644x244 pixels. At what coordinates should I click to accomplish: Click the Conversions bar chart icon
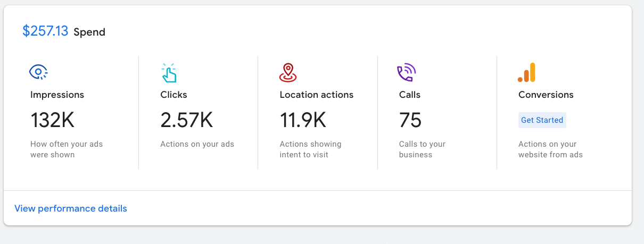[526, 73]
